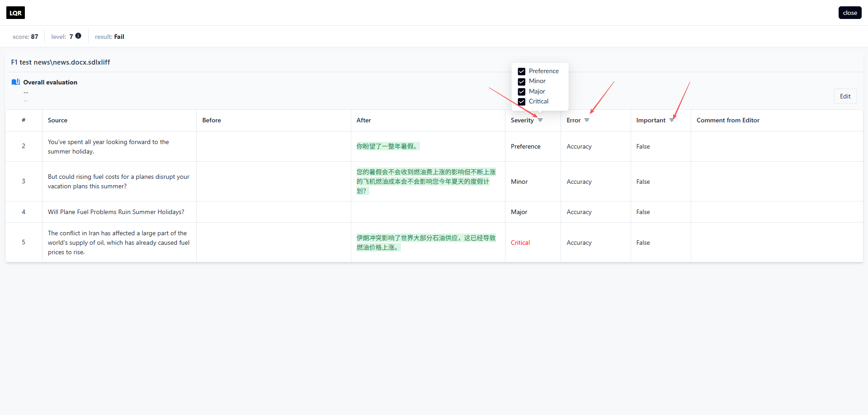Uncheck the Critical severity checkbox

(x=522, y=102)
